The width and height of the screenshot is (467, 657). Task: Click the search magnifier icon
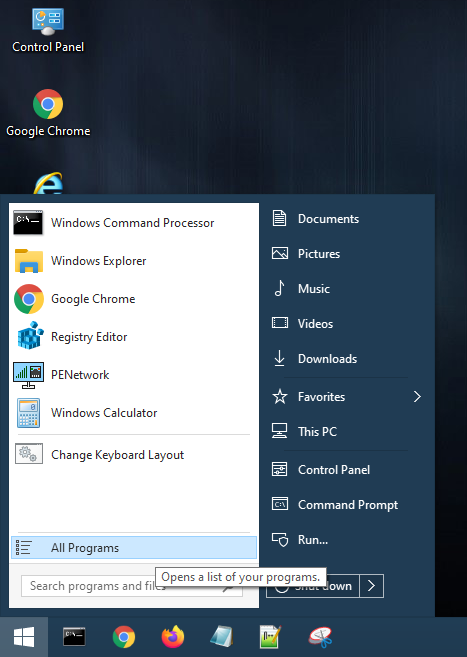(228, 587)
